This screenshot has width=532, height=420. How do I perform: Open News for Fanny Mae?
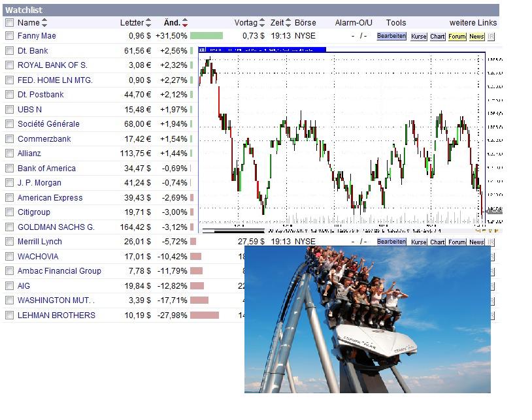coord(476,37)
